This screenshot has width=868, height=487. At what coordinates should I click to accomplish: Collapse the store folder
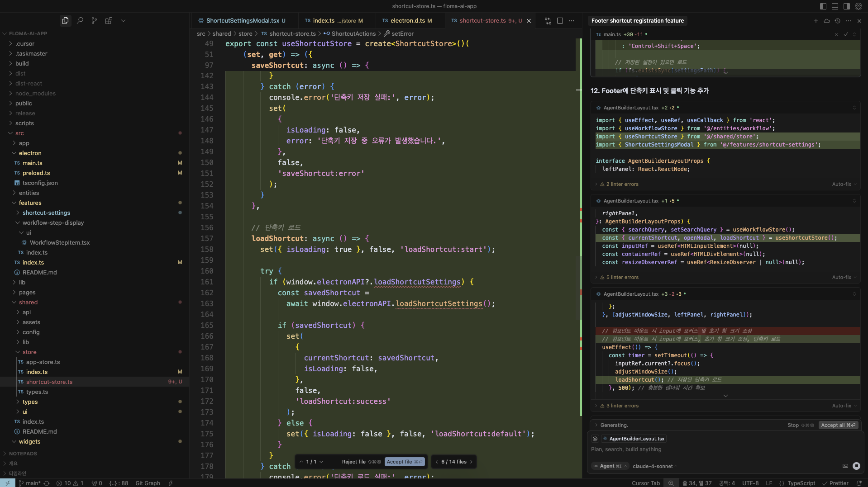(x=29, y=352)
